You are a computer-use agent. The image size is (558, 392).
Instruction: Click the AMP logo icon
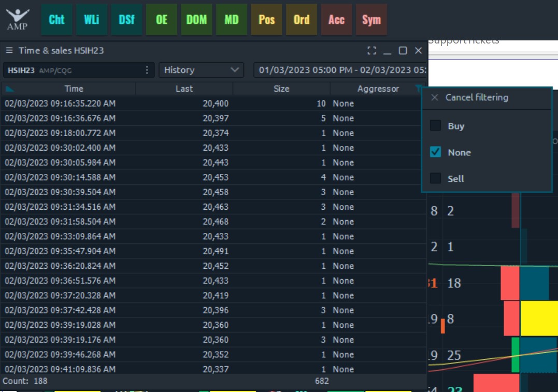(x=17, y=20)
